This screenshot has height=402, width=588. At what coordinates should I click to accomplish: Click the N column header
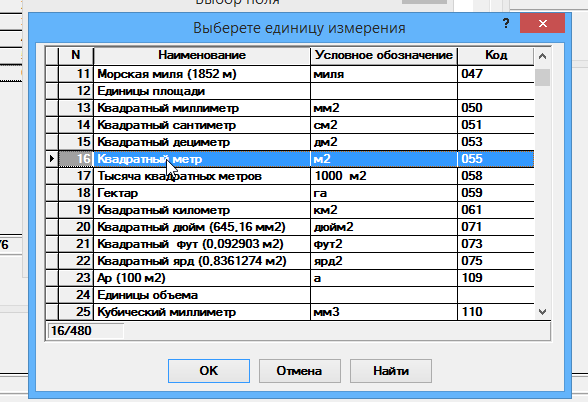[x=76, y=56]
